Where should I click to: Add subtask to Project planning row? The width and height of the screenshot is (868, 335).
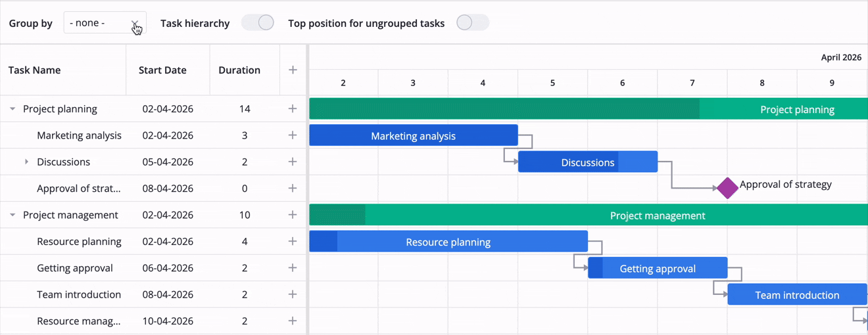tap(293, 109)
